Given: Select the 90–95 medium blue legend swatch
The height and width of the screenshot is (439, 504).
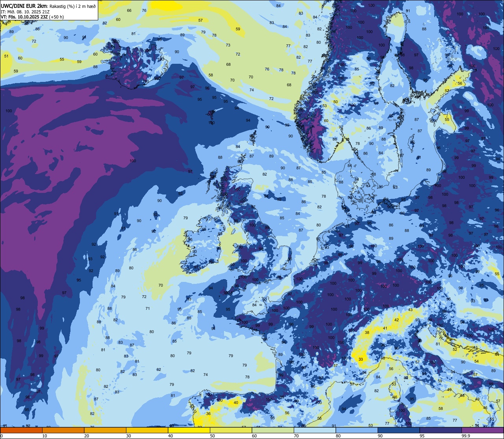Looking at the screenshot, I should coord(398,430).
